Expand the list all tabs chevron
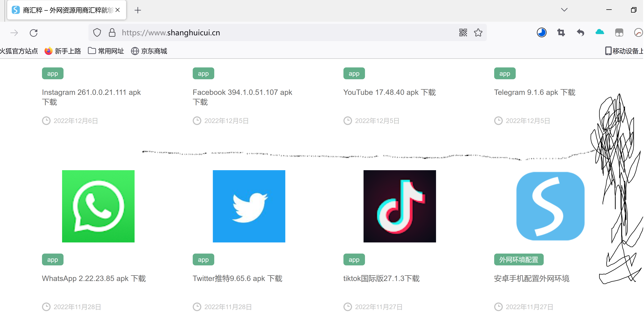 pyautogui.click(x=564, y=10)
